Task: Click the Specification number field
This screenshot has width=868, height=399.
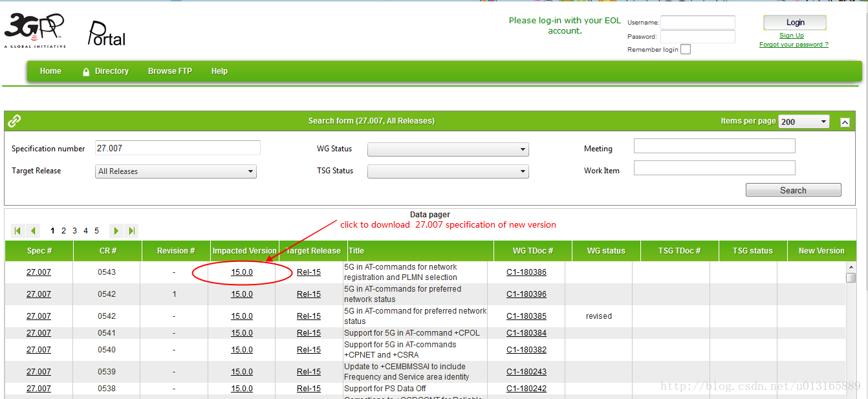Action: click(178, 148)
